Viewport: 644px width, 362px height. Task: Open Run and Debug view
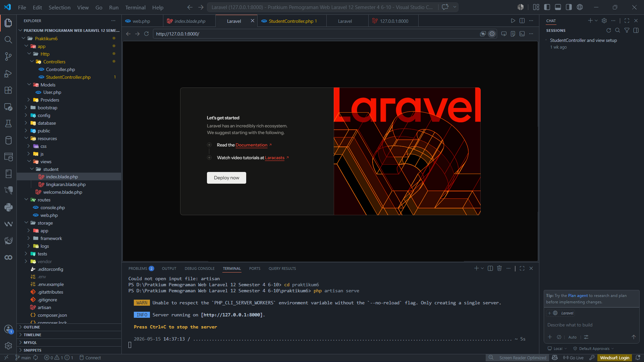8,73
